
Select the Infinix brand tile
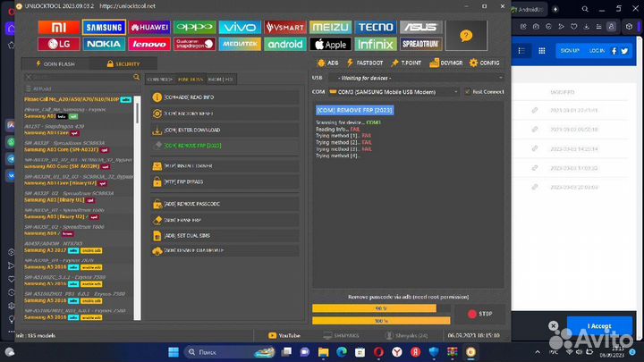(x=376, y=44)
